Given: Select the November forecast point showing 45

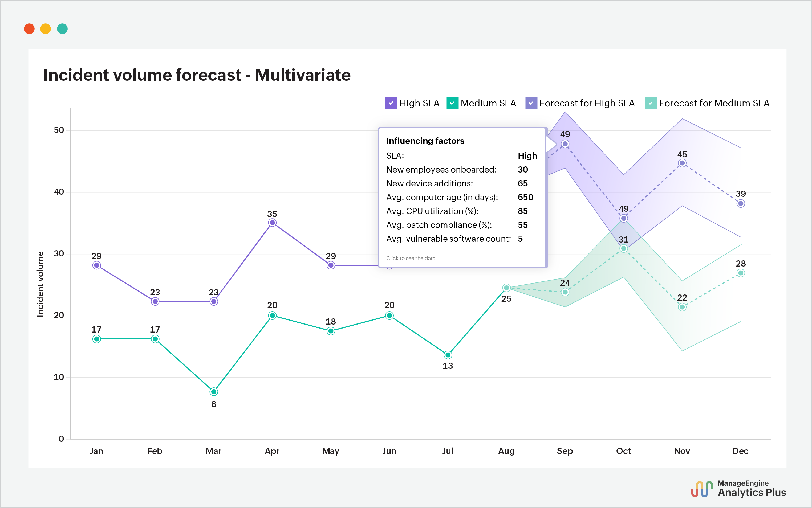Looking at the screenshot, I should click(x=682, y=163).
